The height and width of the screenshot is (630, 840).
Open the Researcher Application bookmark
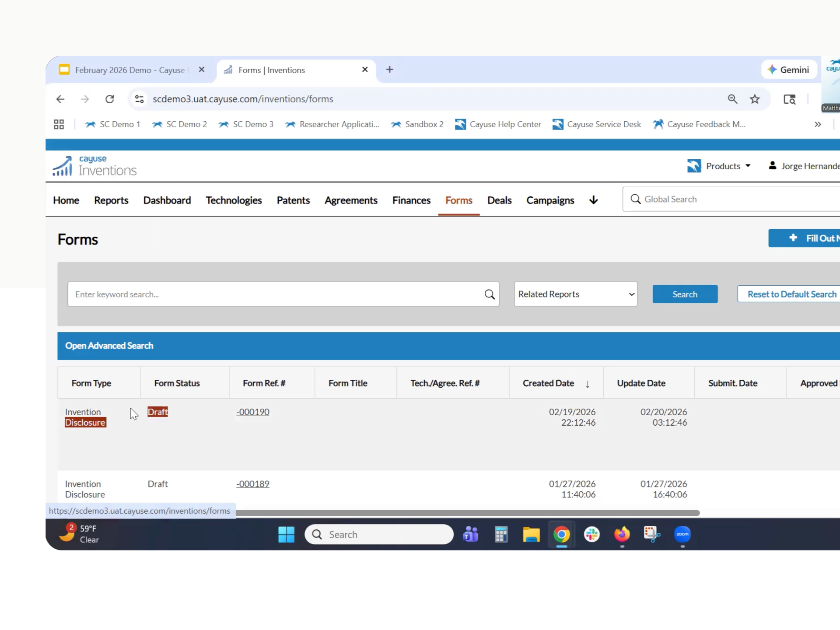(332, 125)
